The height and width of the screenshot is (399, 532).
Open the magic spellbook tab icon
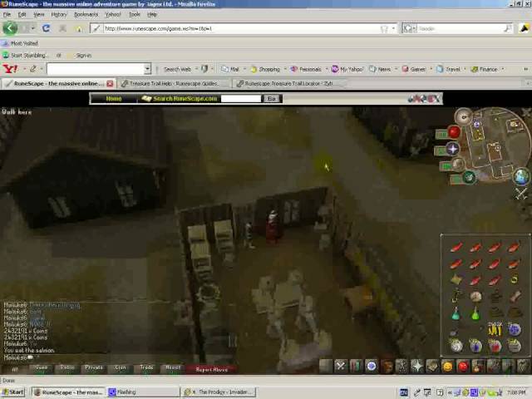pyautogui.click(x=432, y=367)
